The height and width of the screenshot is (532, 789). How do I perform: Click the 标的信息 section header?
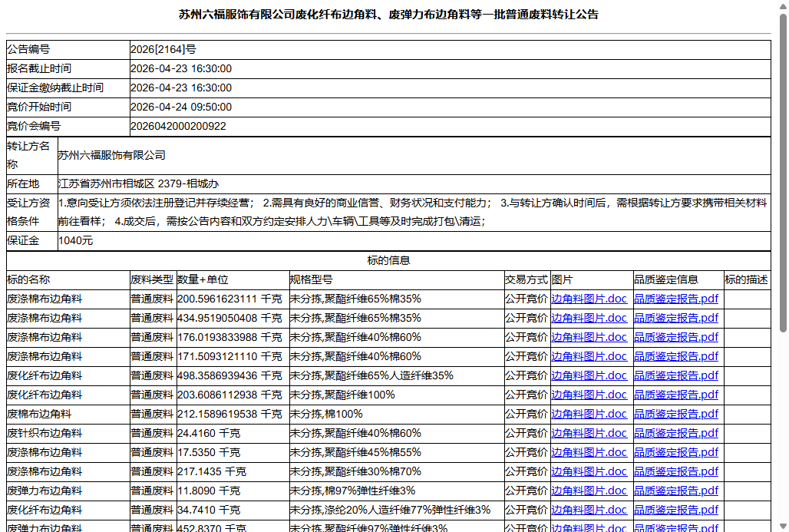click(x=388, y=260)
